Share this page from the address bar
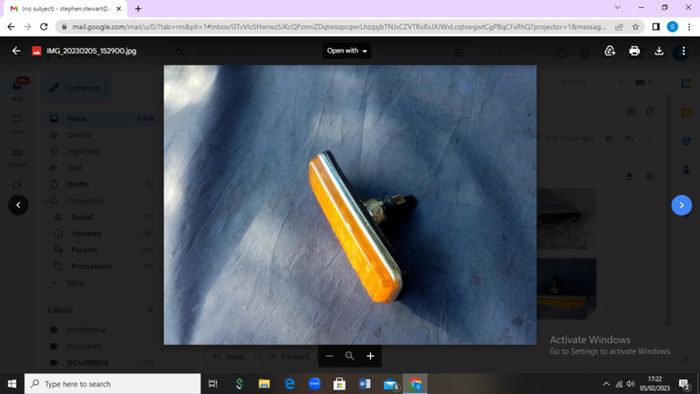The width and height of the screenshot is (700, 394). pos(619,27)
